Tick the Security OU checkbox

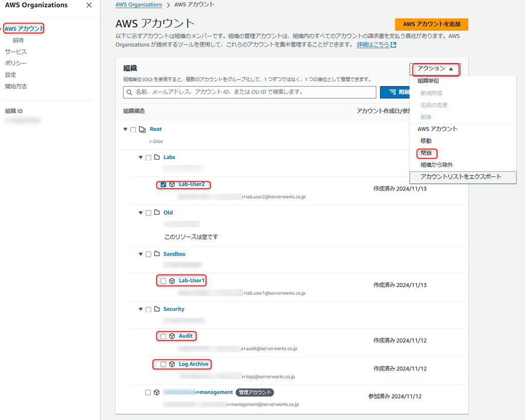coord(148,309)
